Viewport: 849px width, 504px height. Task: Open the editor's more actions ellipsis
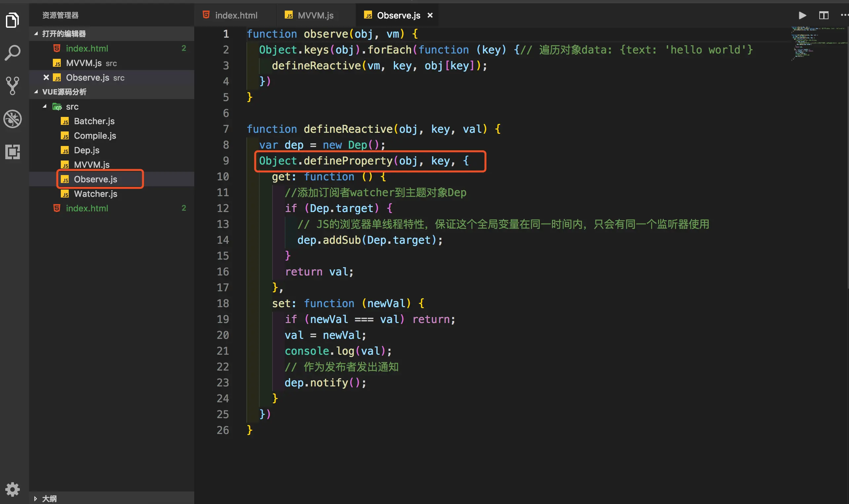coord(844,15)
